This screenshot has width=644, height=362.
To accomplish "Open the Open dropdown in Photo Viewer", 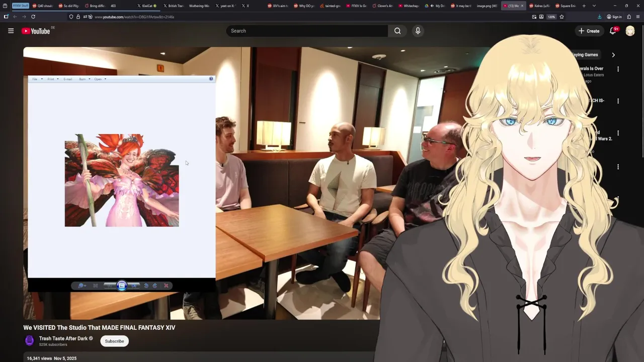I will [x=100, y=79].
